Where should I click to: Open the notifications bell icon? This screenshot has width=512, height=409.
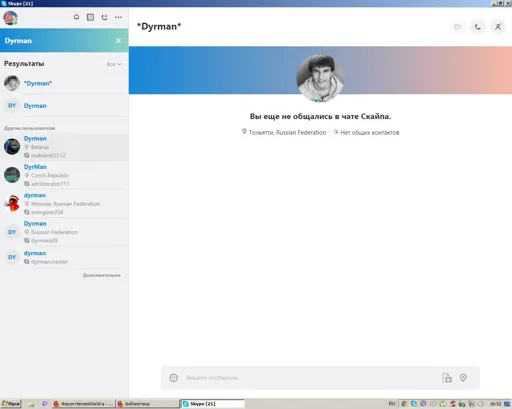click(x=76, y=17)
